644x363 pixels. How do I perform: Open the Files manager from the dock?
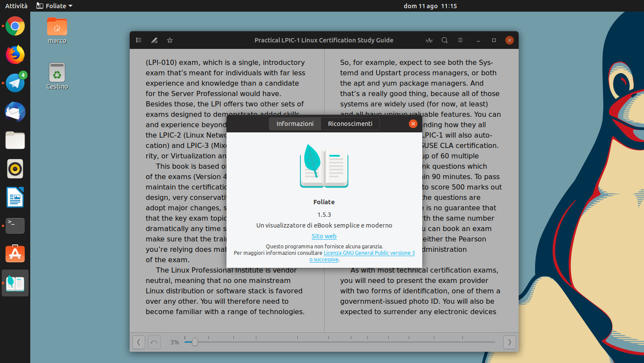pos(15,141)
